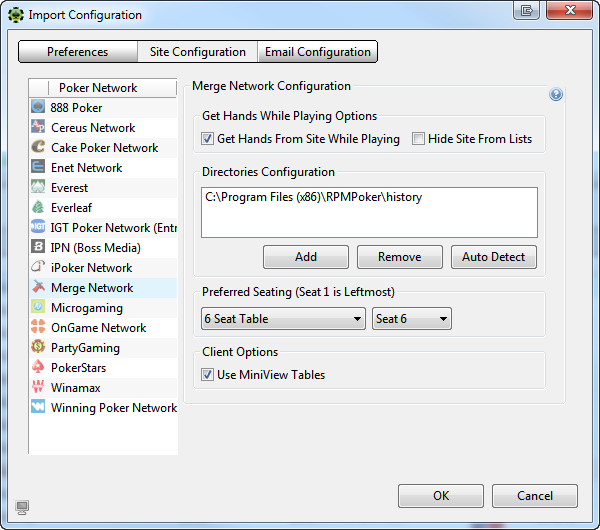
Task: Select Everest in the network list
Action: click(x=103, y=188)
